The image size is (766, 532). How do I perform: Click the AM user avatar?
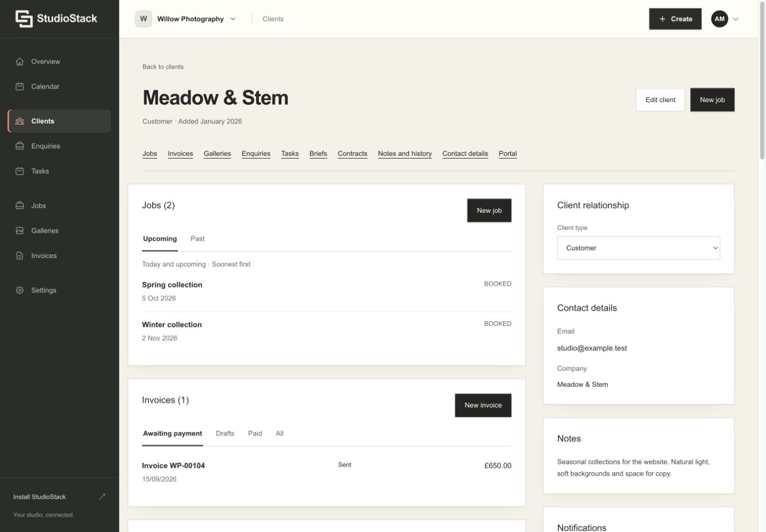(x=720, y=19)
